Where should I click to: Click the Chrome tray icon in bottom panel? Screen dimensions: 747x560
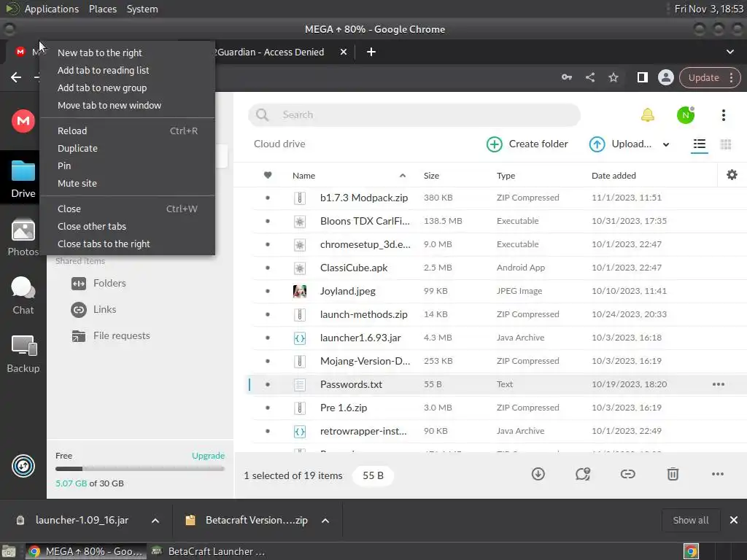tap(692, 551)
